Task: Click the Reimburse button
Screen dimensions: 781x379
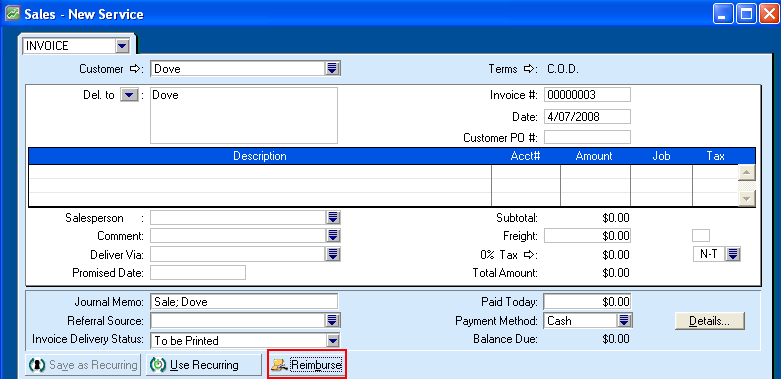Action: (306, 365)
